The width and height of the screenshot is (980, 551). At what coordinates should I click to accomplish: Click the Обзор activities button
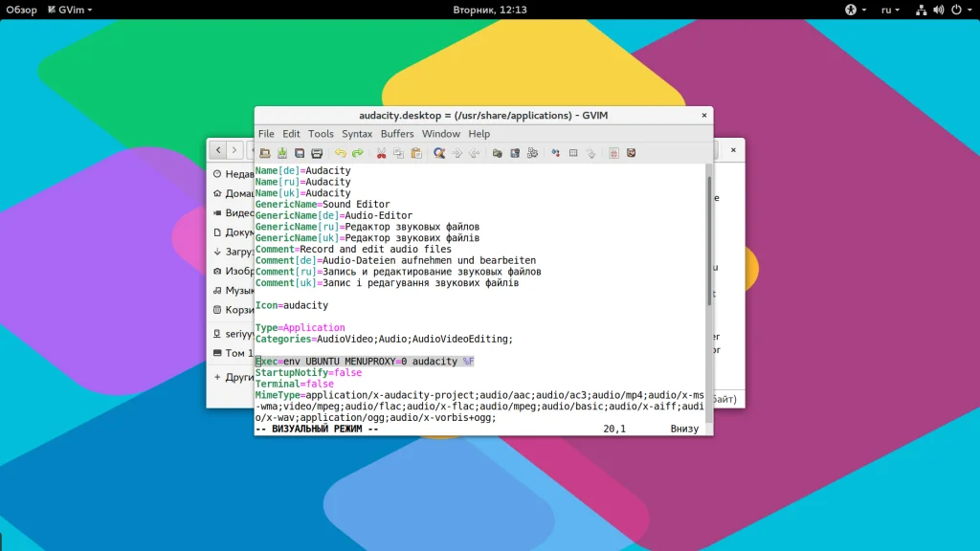(21, 10)
